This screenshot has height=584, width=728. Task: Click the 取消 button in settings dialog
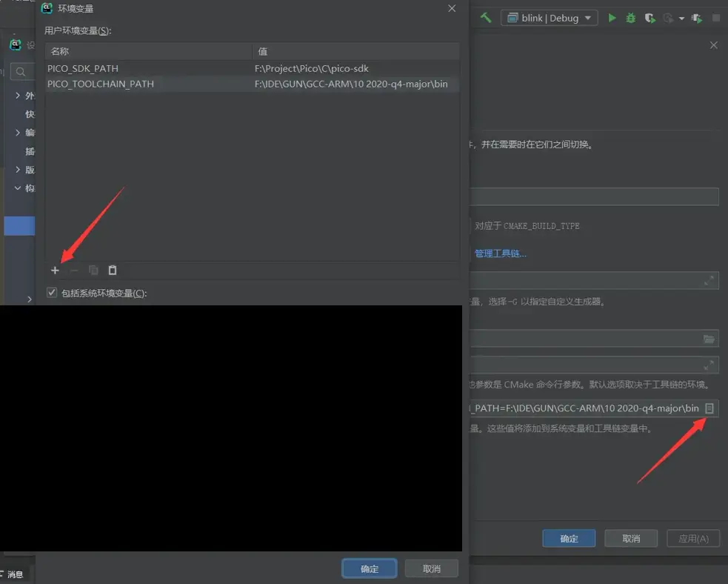click(631, 538)
